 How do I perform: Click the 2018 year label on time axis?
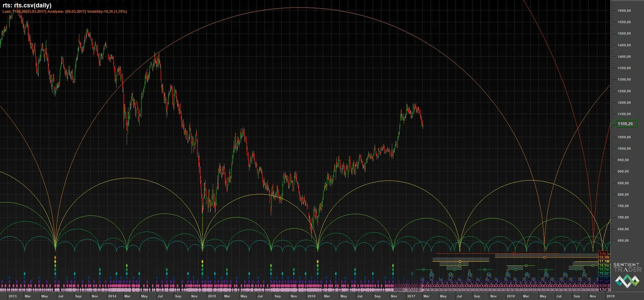point(511,296)
